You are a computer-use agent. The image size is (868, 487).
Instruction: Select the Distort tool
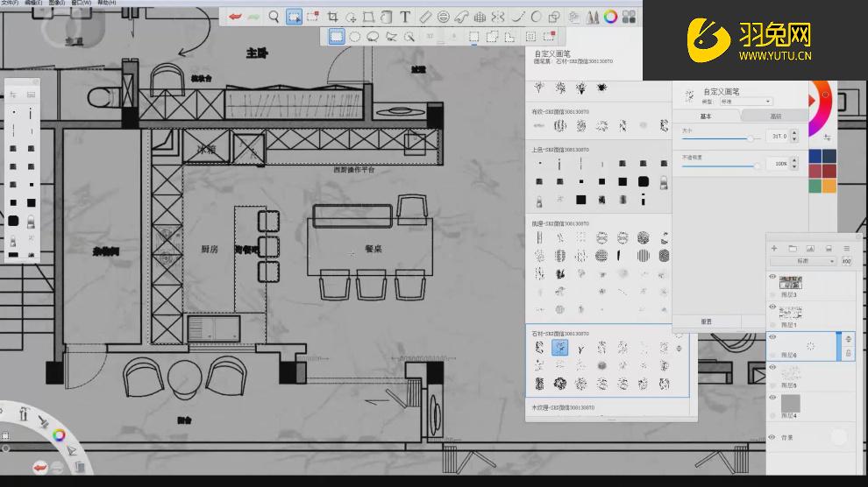pos(368,18)
